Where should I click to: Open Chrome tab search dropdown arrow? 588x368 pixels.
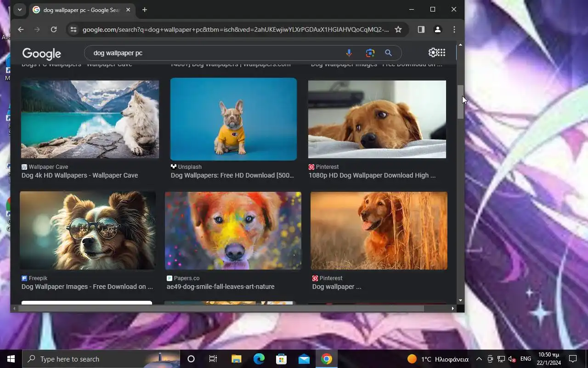tap(19, 10)
